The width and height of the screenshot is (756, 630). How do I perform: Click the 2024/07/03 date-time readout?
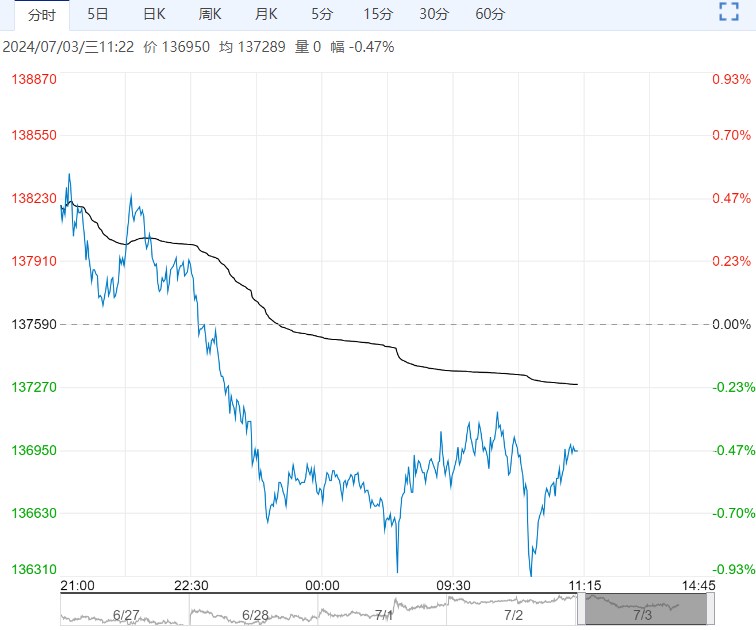coord(68,47)
